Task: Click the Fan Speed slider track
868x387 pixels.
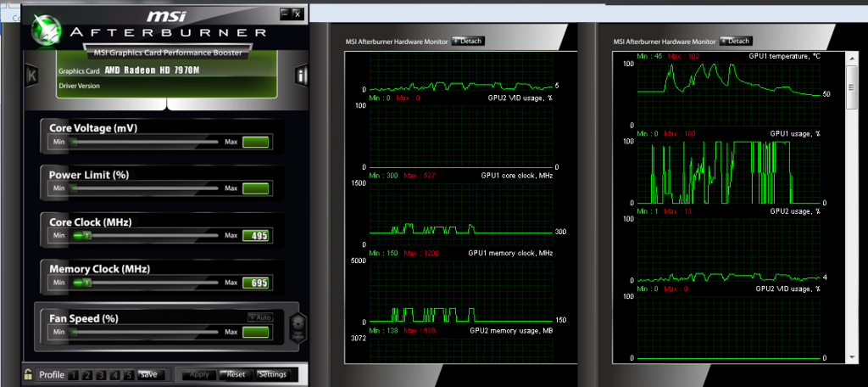Action: tap(146, 333)
